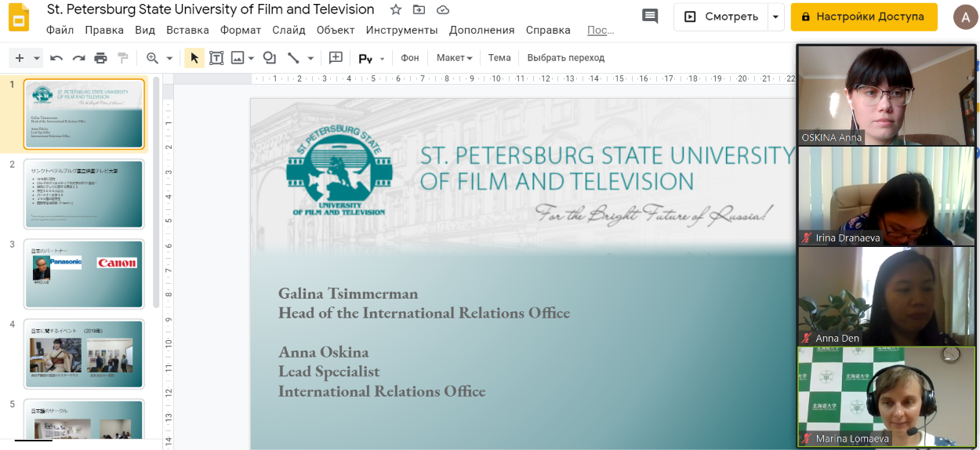Click the Фон background button

click(x=410, y=58)
